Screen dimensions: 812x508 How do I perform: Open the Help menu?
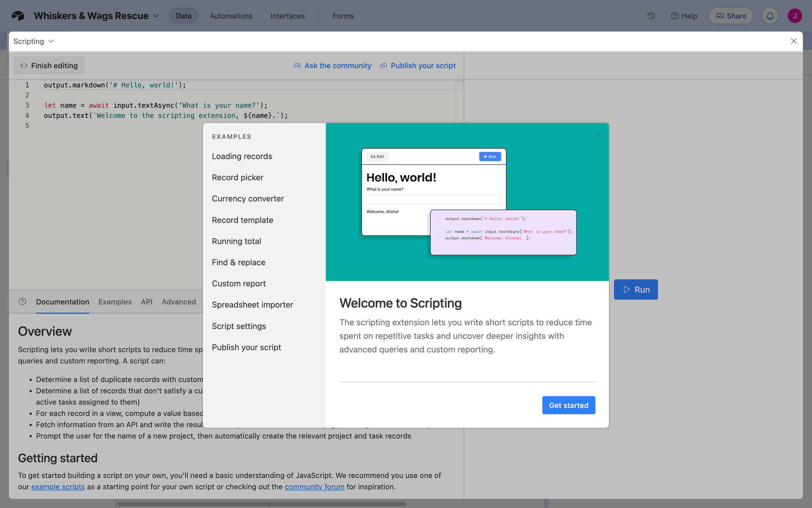point(684,16)
